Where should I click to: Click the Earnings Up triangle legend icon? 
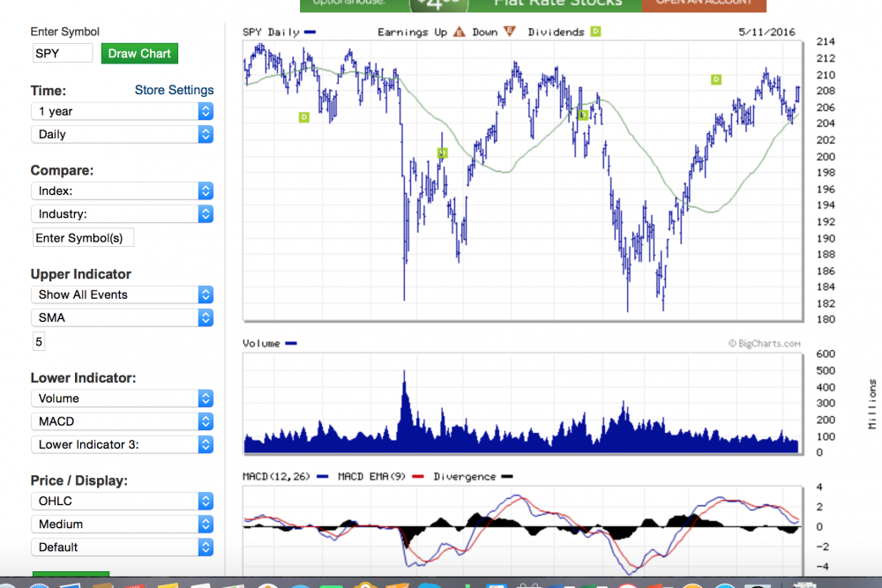tap(459, 33)
